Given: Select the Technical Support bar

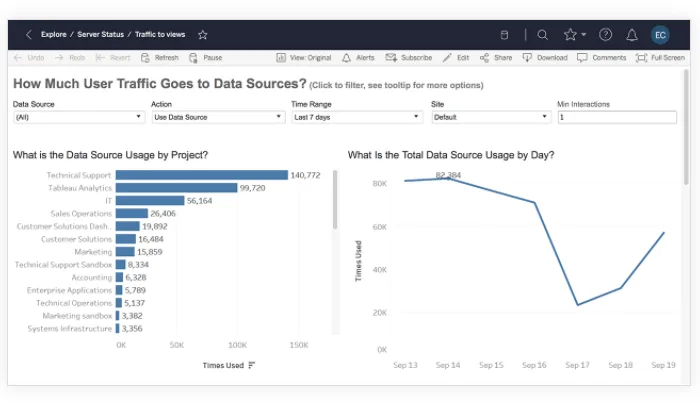Looking at the screenshot, I should (x=202, y=175).
